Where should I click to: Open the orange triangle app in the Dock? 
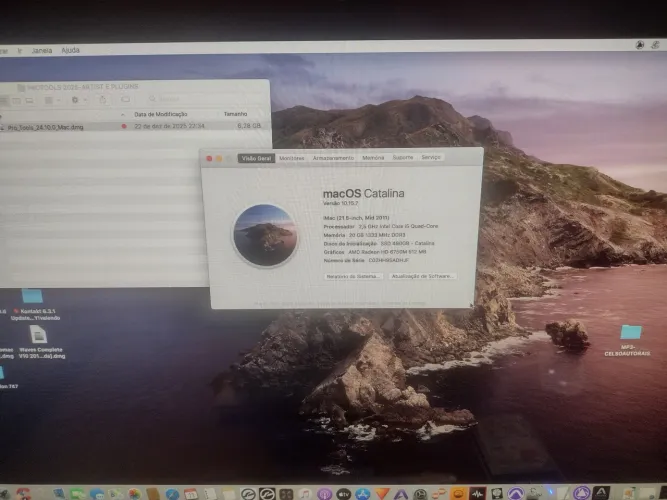[382, 494]
